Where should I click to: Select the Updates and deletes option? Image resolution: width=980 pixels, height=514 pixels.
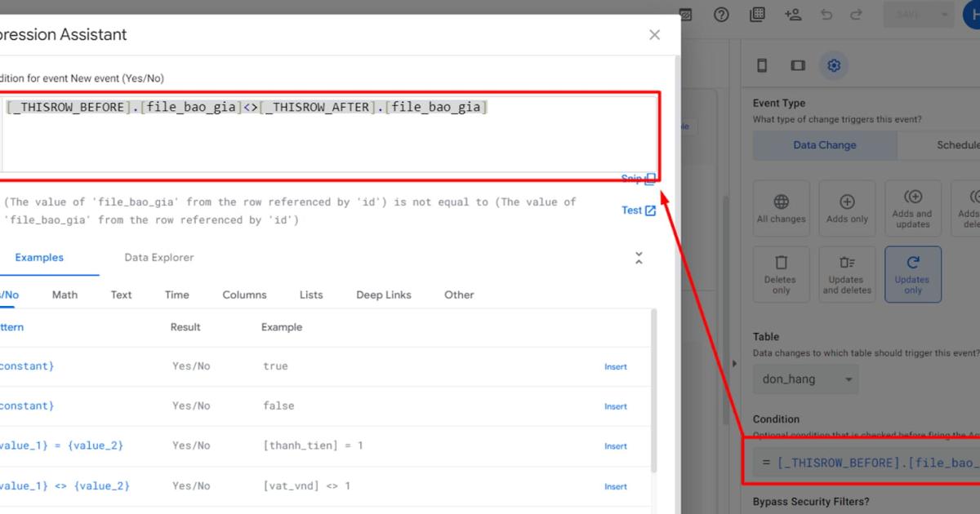point(848,274)
